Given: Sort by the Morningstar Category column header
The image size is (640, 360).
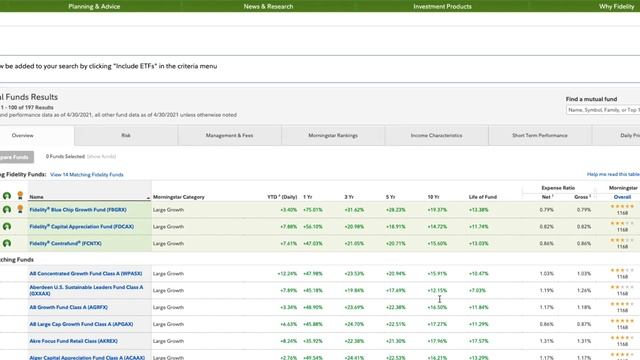Looking at the screenshot, I should (x=179, y=197).
